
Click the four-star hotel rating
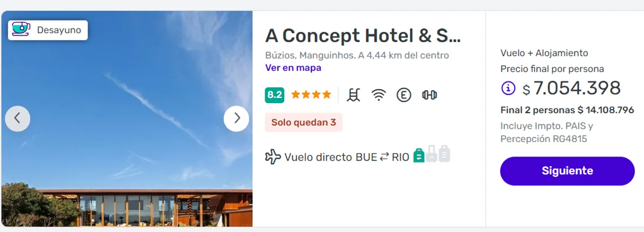coord(311,95)
